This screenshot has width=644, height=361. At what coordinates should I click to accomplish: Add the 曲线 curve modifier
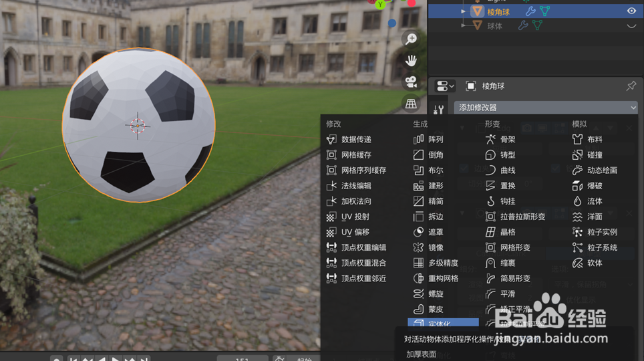tap(500, 170)
